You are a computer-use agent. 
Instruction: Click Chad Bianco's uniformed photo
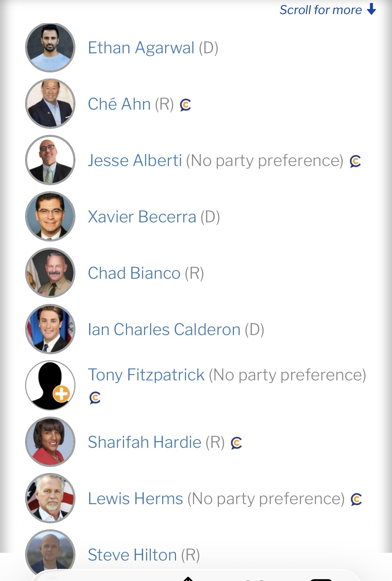tap(50, 273)
